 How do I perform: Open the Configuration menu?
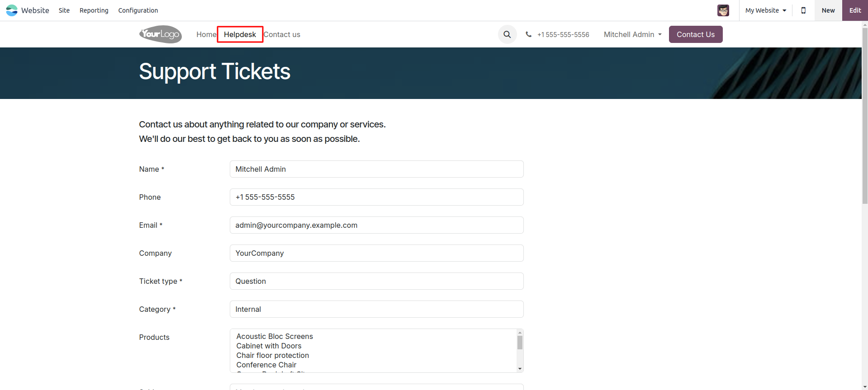pos(138,10)
